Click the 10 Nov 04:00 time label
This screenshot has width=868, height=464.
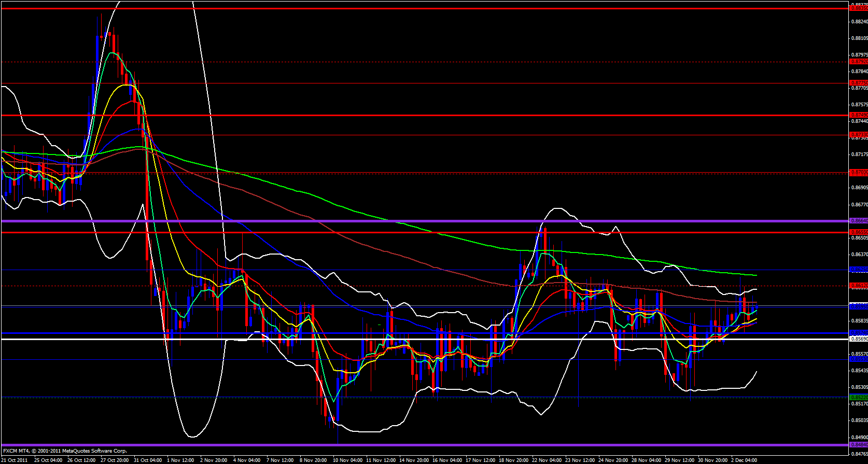(347, 460)
